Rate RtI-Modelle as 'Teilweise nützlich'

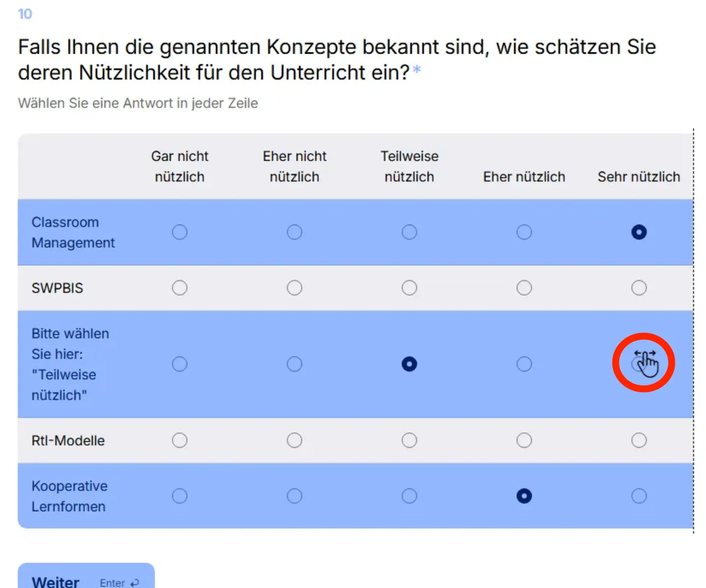[409, 441]
